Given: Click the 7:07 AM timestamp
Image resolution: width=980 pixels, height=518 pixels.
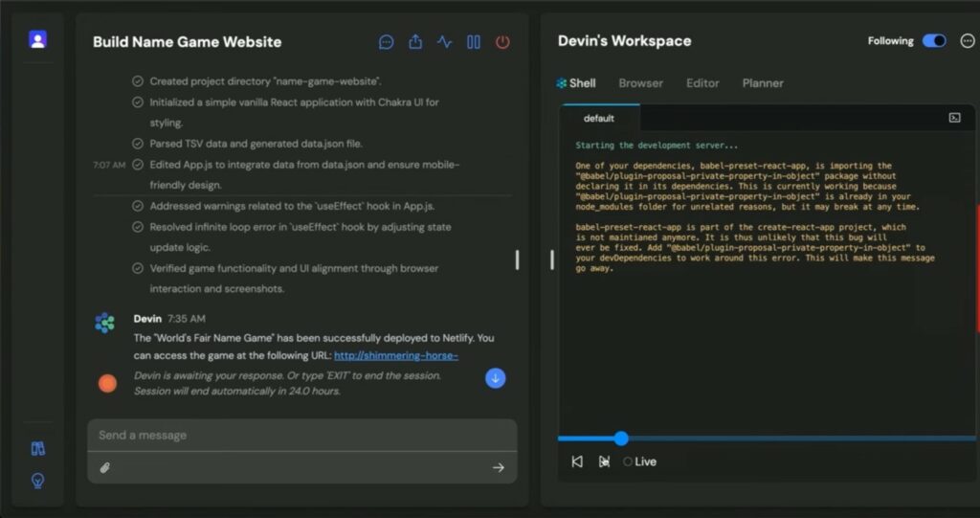Looking at the screenshot, I should [x=109, y=165].
